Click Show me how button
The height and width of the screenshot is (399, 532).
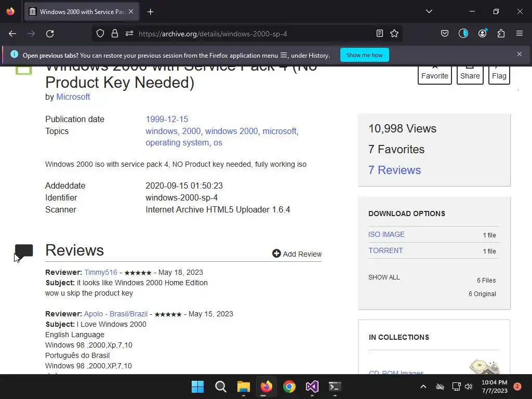point(364,55)
